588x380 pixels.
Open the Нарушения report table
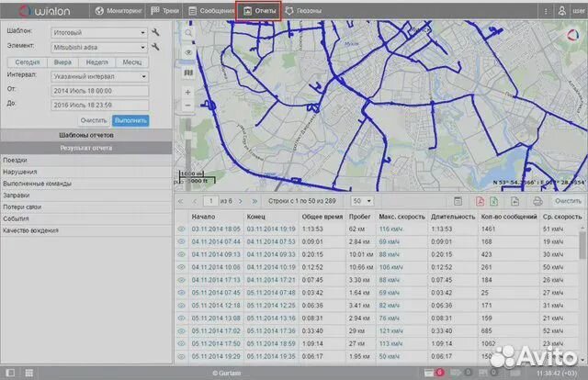click(x=86, y=172)
